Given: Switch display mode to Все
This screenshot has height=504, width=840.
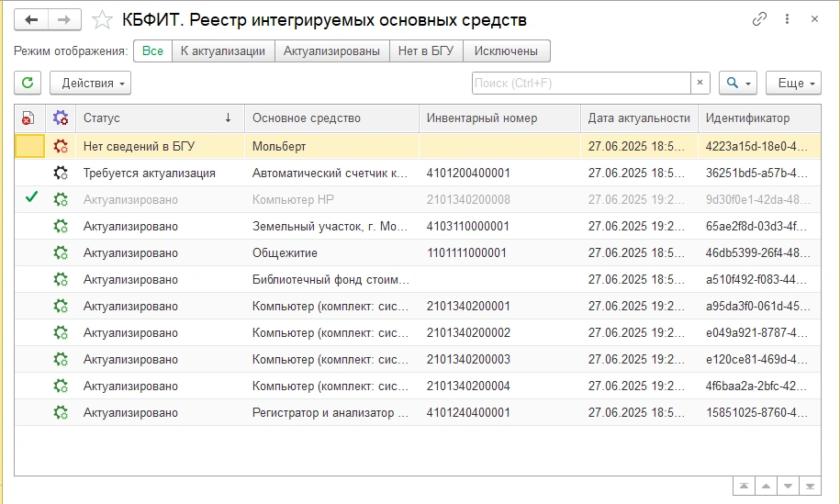Looking at the screenshot, I should coord(152,50).
